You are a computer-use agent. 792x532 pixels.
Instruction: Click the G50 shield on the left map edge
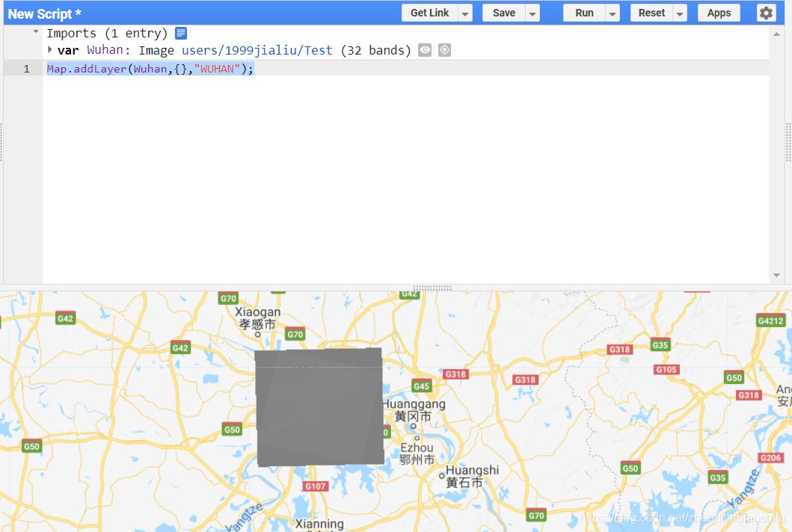pos(31,446)
